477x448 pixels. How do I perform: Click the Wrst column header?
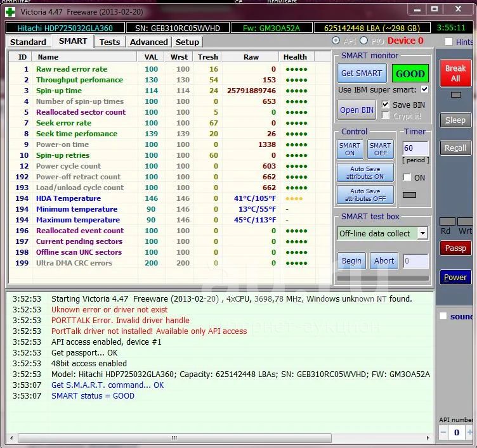pos(179,57)
